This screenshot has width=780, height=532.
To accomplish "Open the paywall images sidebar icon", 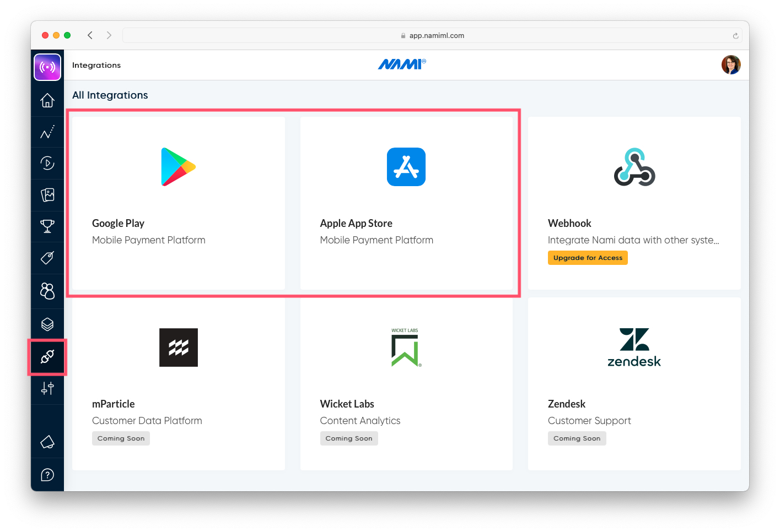I will pos(47,194).
